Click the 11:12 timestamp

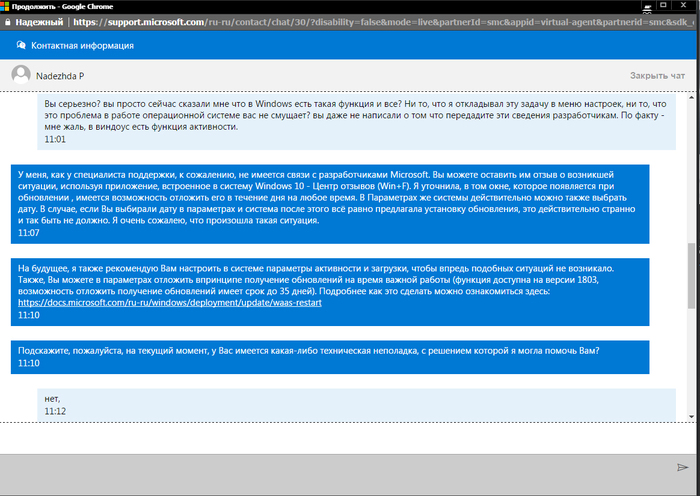55,411
